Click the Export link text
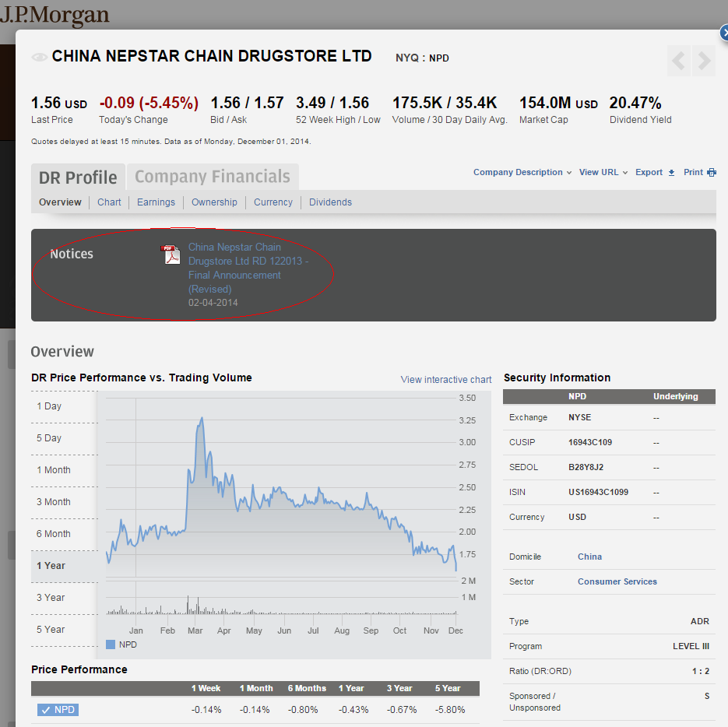This screenshot has height=727, width=728. 649,172
